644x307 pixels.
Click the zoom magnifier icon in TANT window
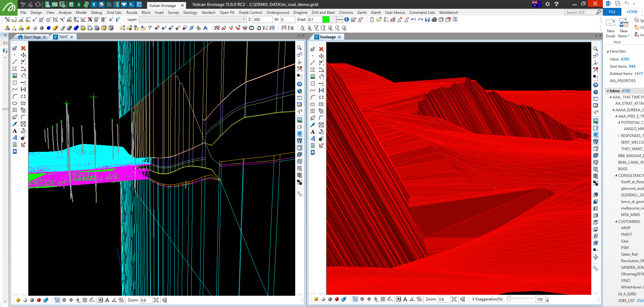(x=300, y=48)
